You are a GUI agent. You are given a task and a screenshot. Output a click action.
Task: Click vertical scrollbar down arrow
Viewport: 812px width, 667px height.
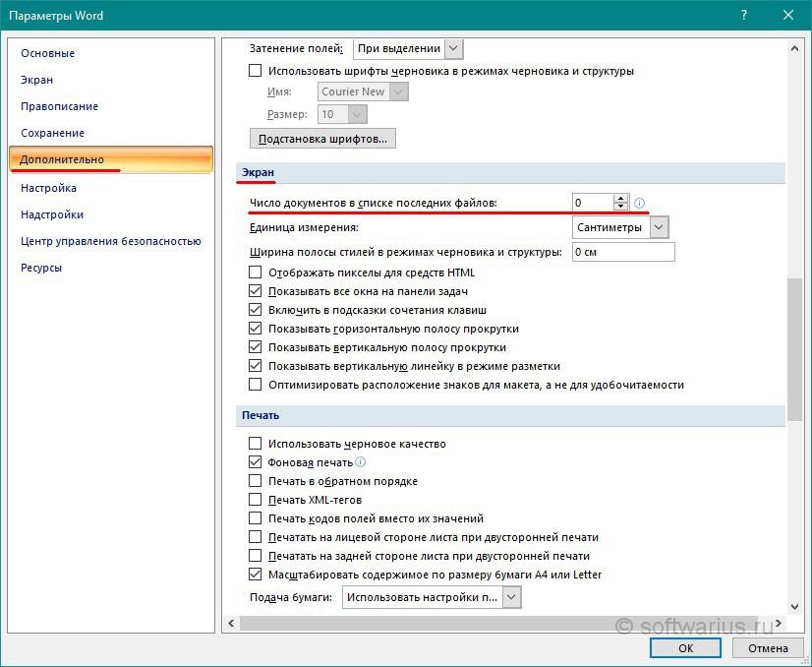click(x=794, y=606)
